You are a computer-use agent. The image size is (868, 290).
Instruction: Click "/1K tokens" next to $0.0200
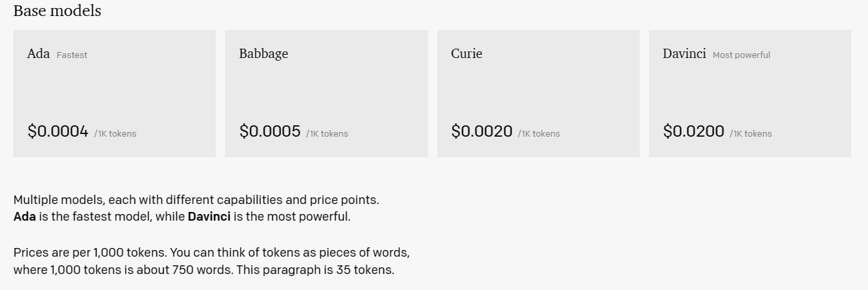click(x=751, y=133)
